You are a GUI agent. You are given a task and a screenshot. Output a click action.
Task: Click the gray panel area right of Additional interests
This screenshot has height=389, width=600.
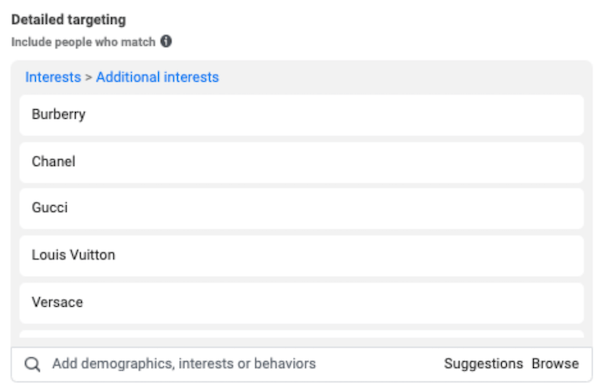pyautogui.click(x=402, y=77)
